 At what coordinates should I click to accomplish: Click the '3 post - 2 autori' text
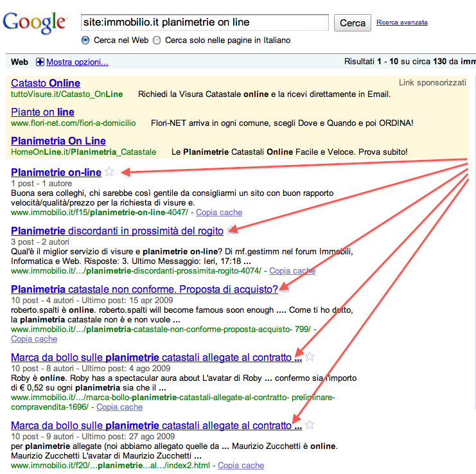click(40, 242)
